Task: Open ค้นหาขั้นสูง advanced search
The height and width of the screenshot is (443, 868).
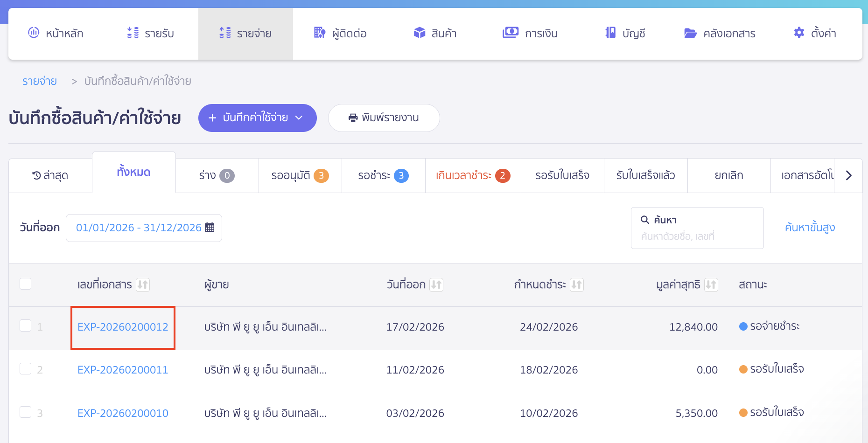Action: [x=810, y=228]
